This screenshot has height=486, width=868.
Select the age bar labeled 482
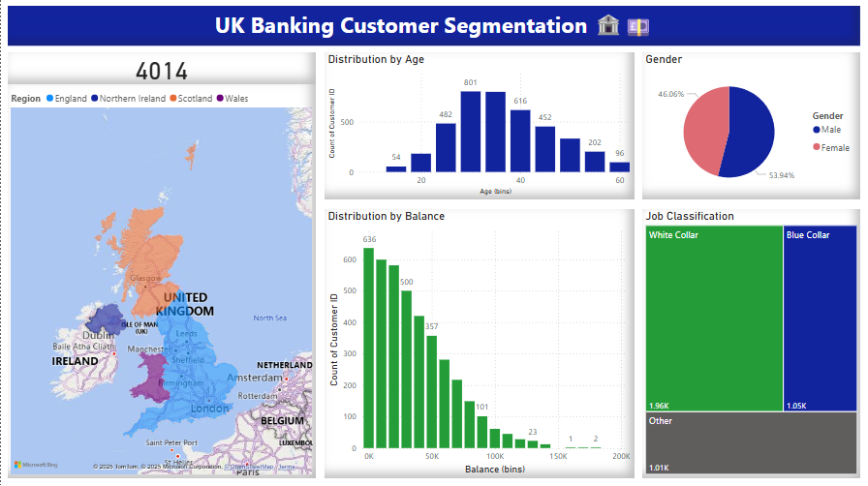tap(446, 148)
